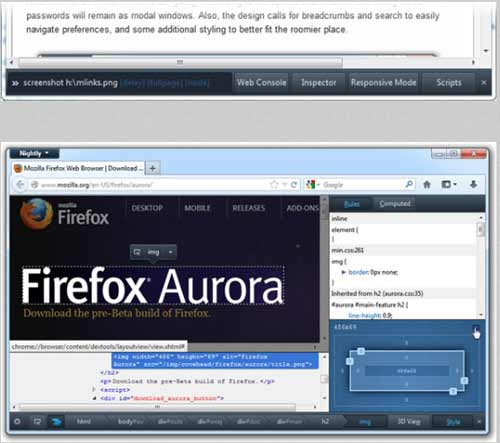Viewport: 500px width, 443px height.
Task: Toggle the element picker inspect icon
Action: [37, 422]
